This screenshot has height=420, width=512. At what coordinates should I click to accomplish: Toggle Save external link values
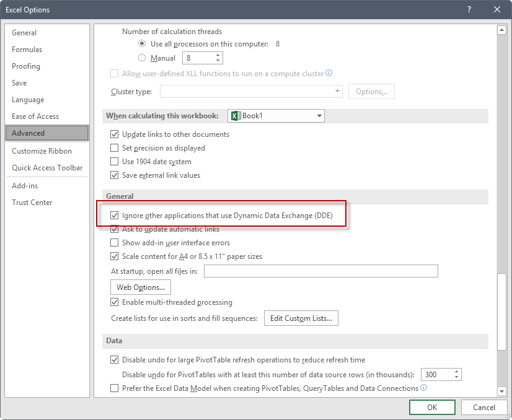pos(114,175)
